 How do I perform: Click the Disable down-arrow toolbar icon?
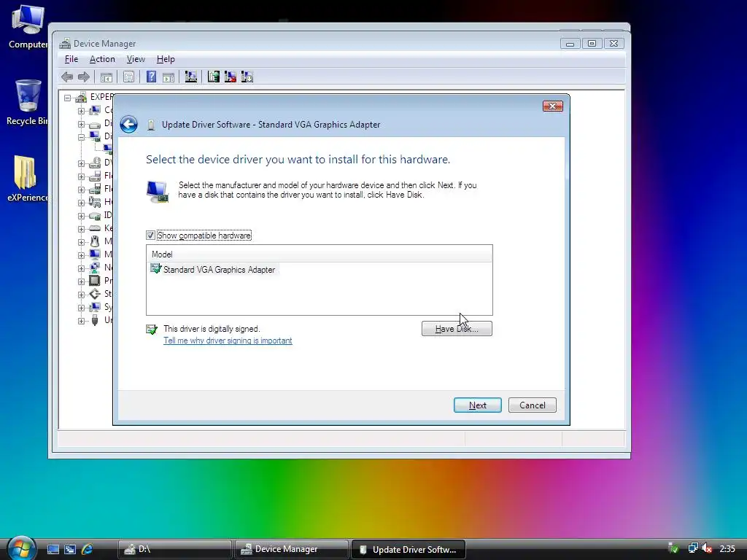[x=247, y=77]
